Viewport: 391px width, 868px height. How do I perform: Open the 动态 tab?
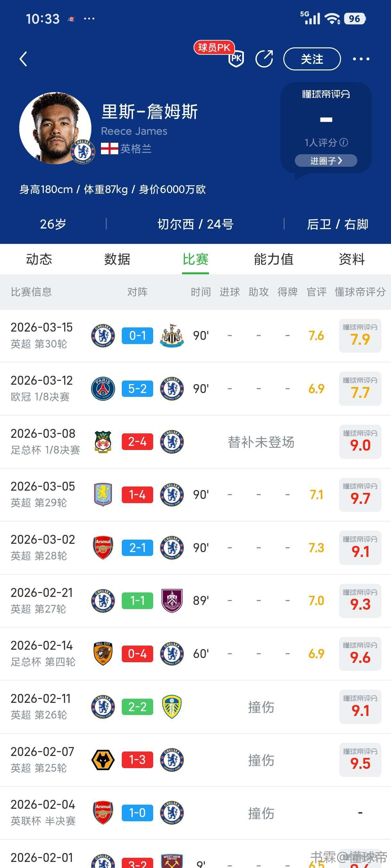39,259
